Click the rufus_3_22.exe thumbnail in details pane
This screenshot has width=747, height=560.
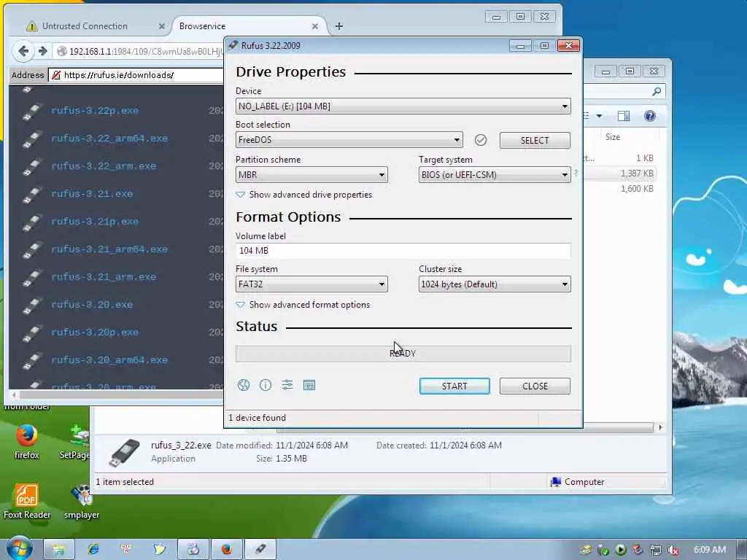click(x=124, y=454)
